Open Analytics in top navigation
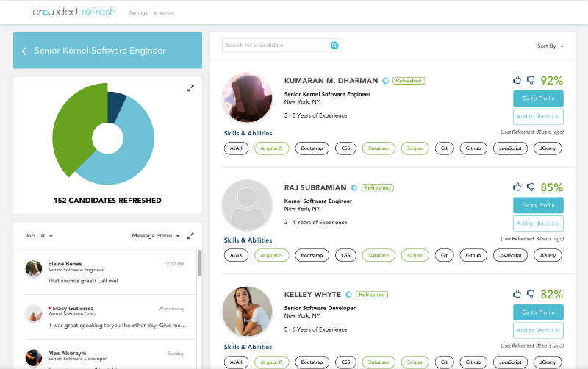Screen dimensions: 588x369 click(x=163, y=13)
